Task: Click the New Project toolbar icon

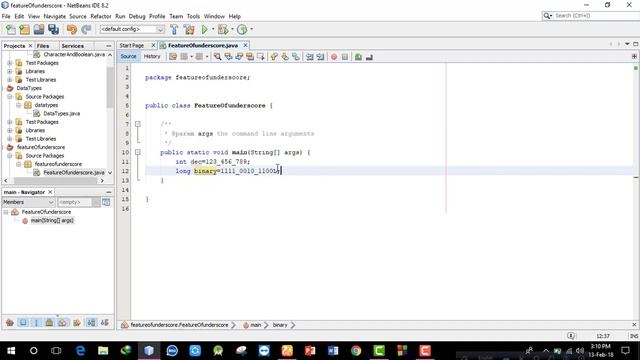Action: tap(24, 29)
